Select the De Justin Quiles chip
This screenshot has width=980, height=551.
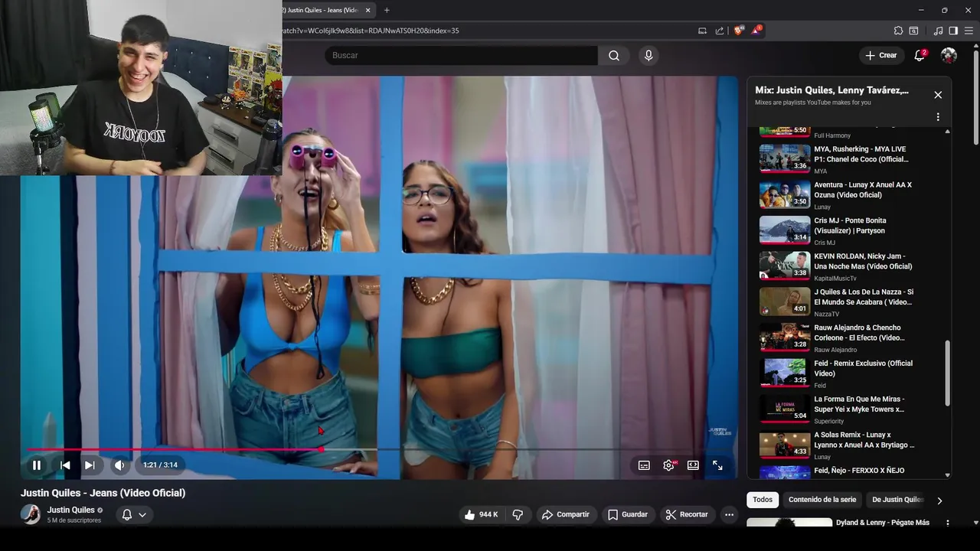[x=897, y=500]
